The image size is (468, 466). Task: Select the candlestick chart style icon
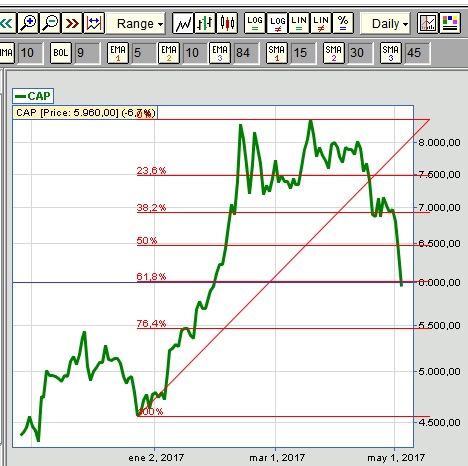pyautogui.click(x=227, y=23)
